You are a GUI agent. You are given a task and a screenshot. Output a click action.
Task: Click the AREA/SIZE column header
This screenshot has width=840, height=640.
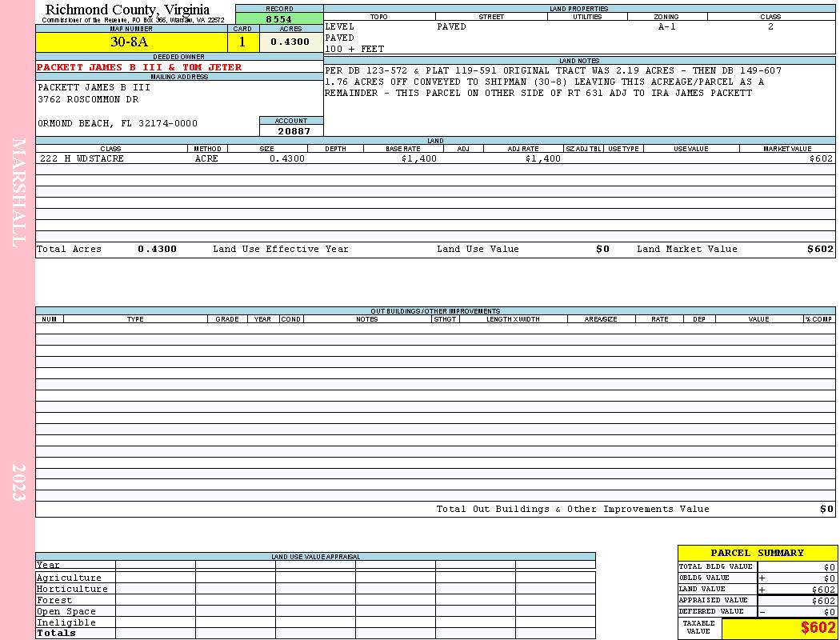[601, 318]
